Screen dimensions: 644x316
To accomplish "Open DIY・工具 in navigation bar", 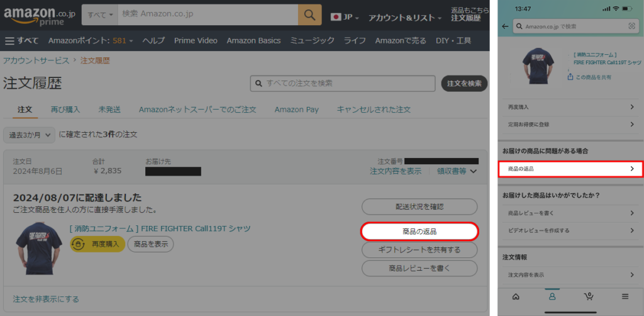I will coord(453,40).
